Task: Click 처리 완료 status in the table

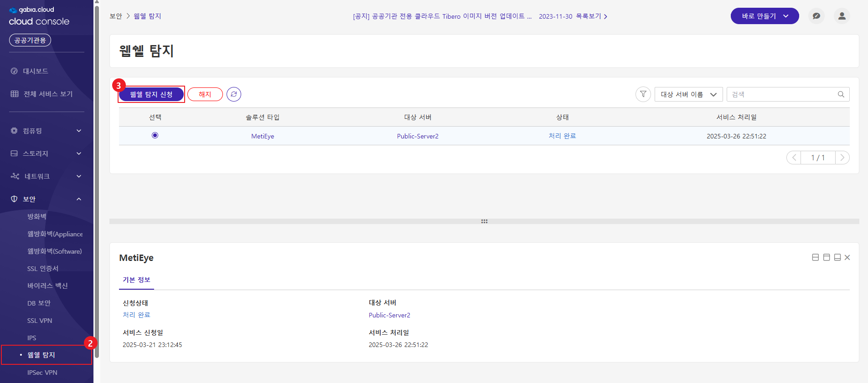Action: (562, 136)
